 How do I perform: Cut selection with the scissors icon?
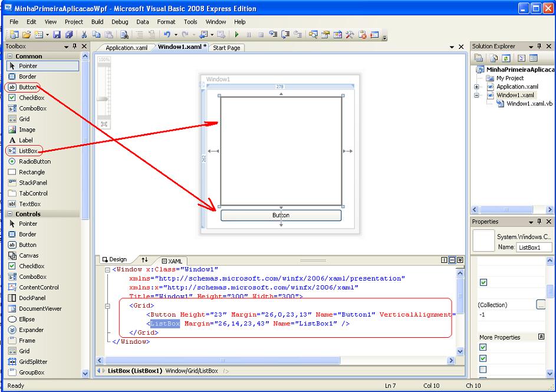(84, 34)
